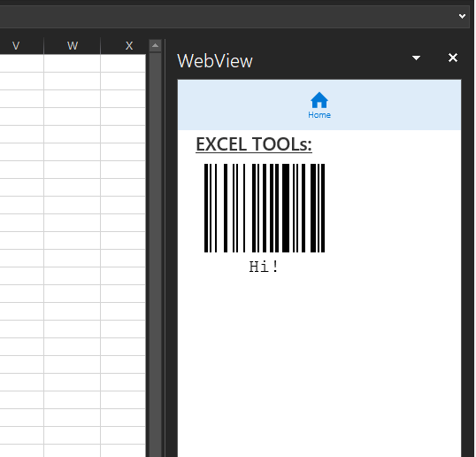Select column V header
The height and width of the screenshot is (457, 476).
pyautogui.click(x=21, y=46)
